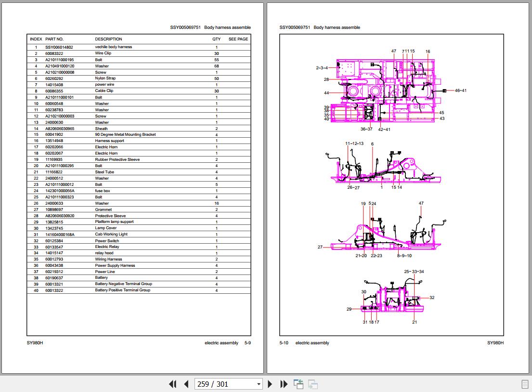This screenshot has height=392, width=532.
Task: Click 'Protective Sleeve' description
Action: click(x=110, y=216)
